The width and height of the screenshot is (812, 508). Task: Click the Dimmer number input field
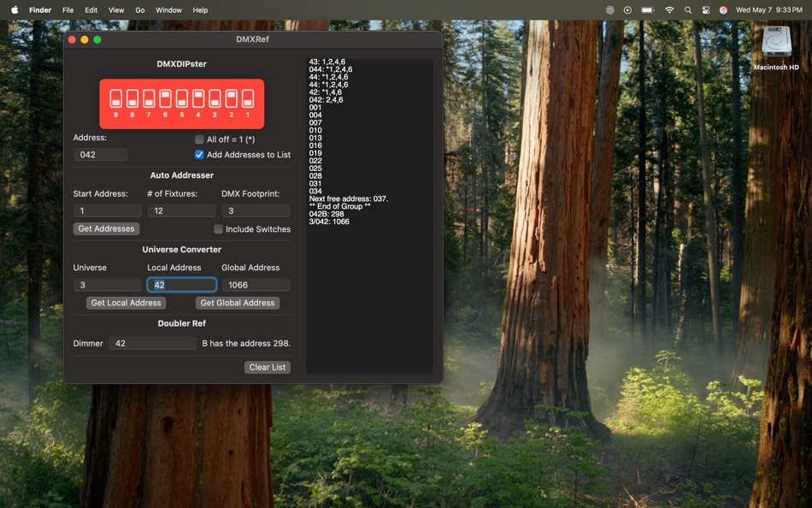[152, 343]
